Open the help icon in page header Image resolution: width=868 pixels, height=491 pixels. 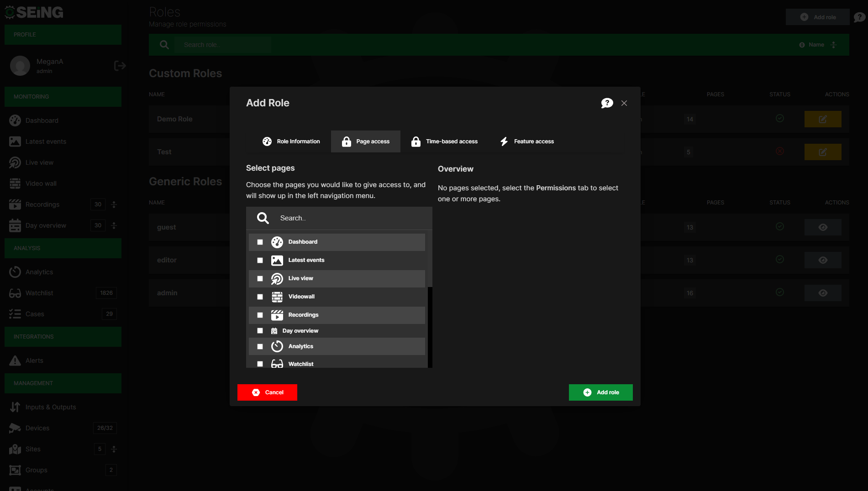point(859,17)
